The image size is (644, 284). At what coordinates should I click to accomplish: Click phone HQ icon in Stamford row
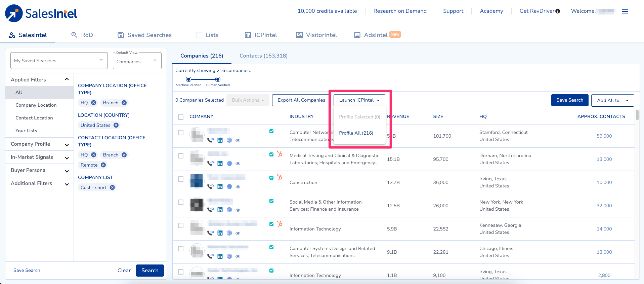(x=210, y=140)
